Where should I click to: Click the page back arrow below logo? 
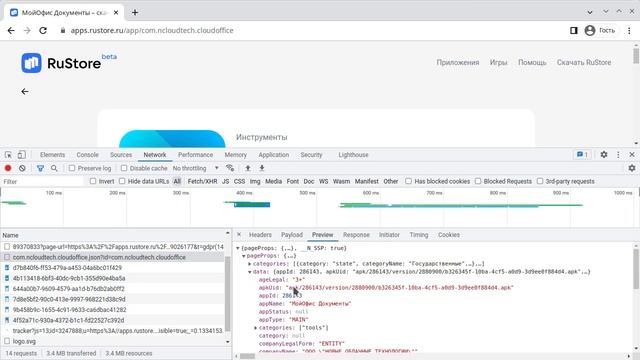[x=25, y=91]
